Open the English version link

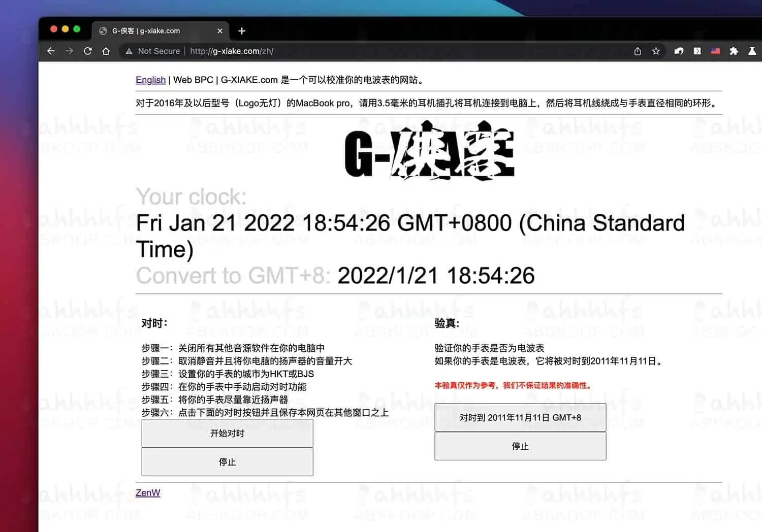[150, 80]
